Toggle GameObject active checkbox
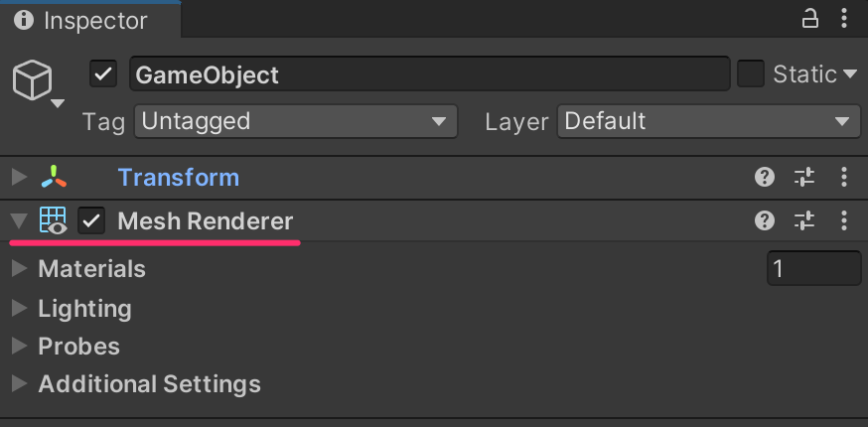868x427 pixels. (103, 74)
